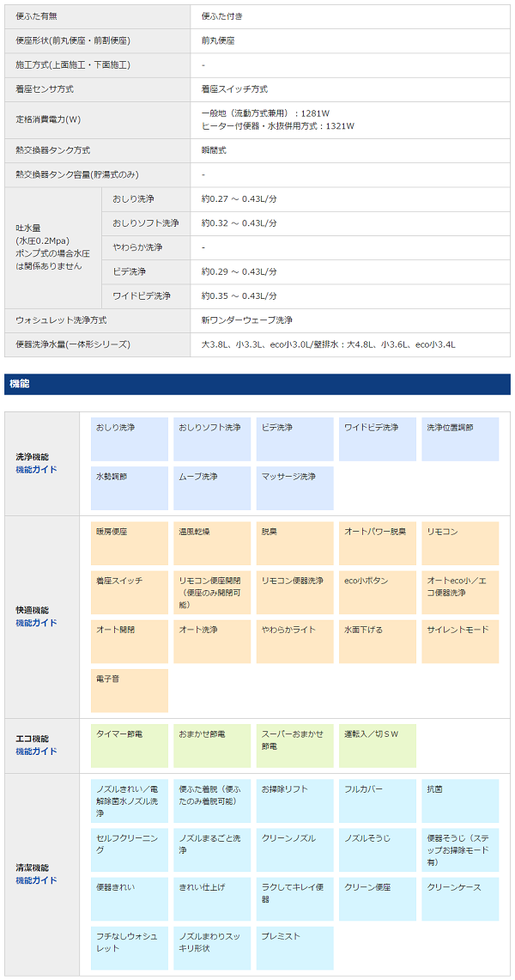Click the eco小ボタン feature tile

pyautogui.click(x=378, y=593)
